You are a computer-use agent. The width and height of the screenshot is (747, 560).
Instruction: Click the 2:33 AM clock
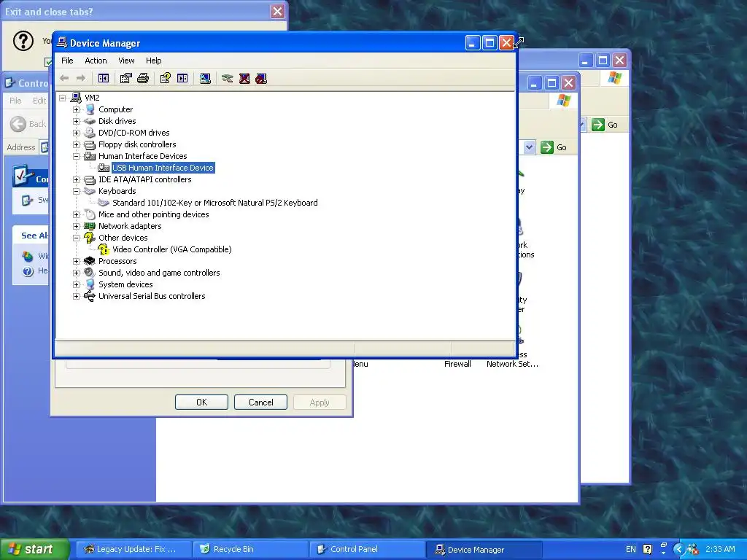point(720,549)
